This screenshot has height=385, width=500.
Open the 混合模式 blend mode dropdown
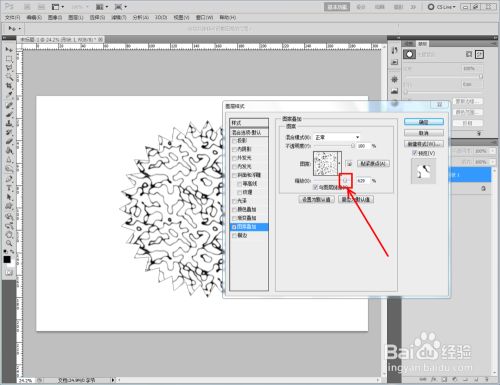[337, 137]
